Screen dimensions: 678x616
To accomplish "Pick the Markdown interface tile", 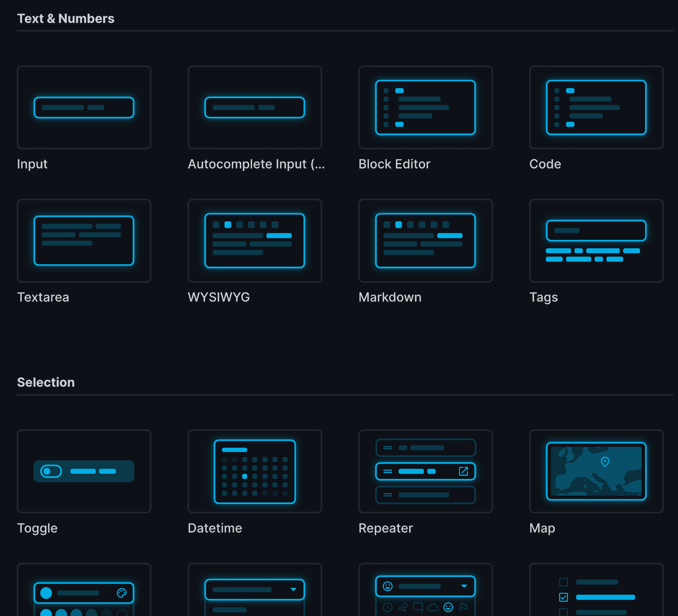I will (425, 241).
